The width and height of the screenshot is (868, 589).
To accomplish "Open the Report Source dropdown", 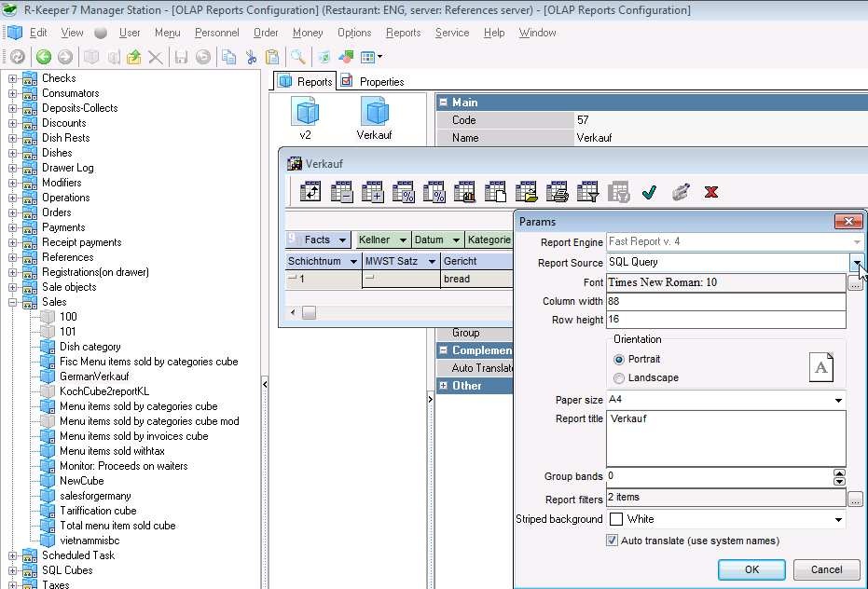I will (856, 263).
